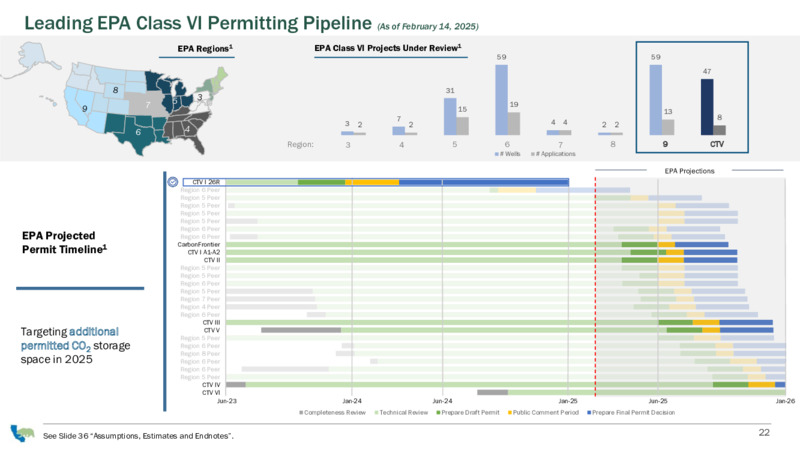Click the '(As of February 14, 2025)' subtitle

click(x=428, y=27)
